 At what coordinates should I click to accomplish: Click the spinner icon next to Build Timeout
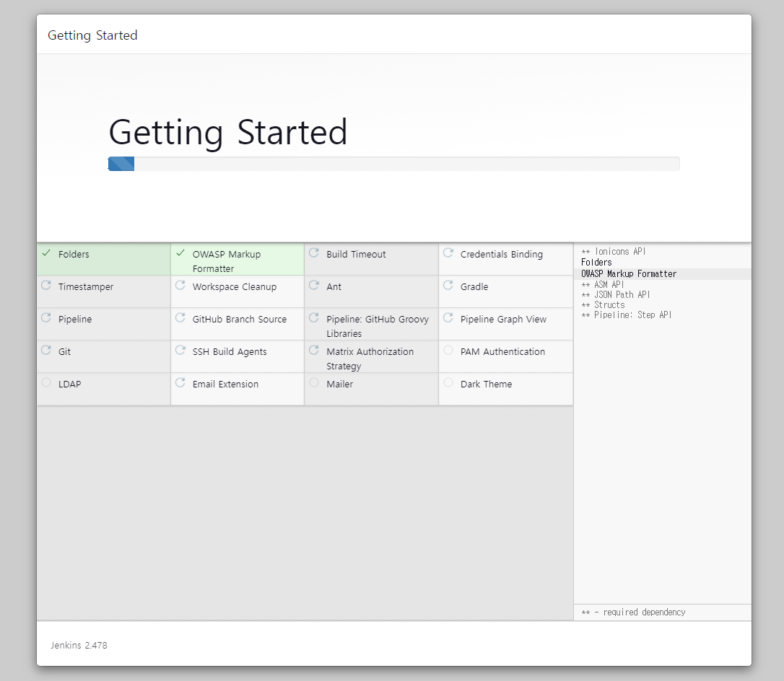click(314, 252)
